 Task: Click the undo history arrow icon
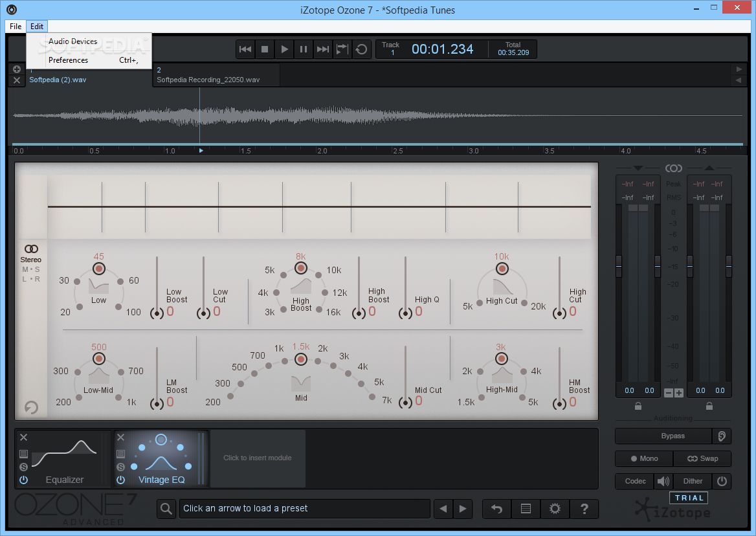[x=496, y=509]
